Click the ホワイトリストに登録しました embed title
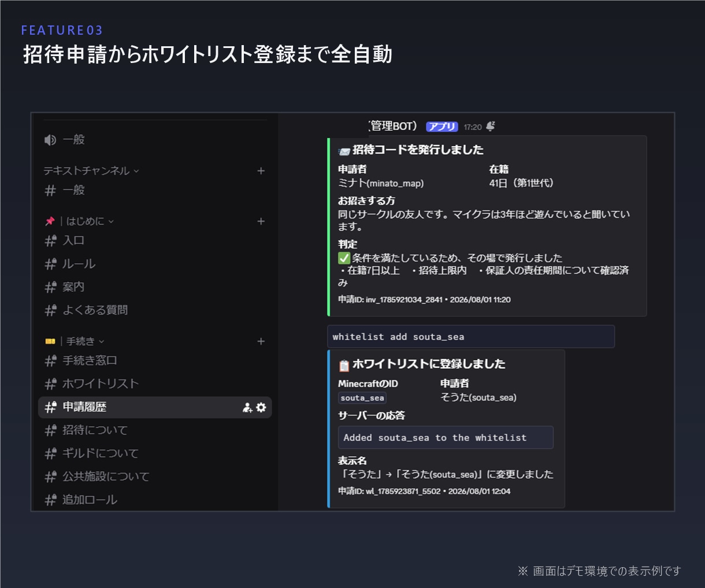Screen dimensions: 705x588 click(x=429, y=364)
